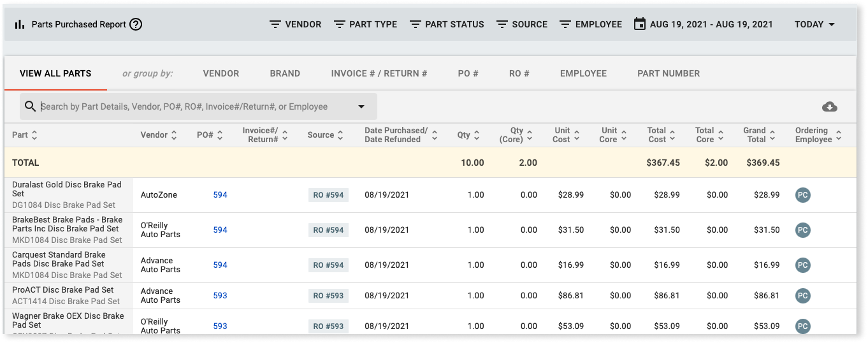This screenshot has height=343, width=868.
Task: Open the Part Type filter
Action: point(365,24)
